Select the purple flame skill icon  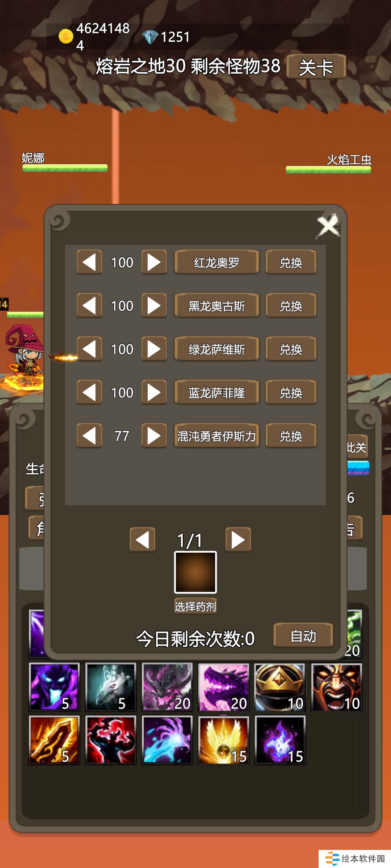coord(280,740)
